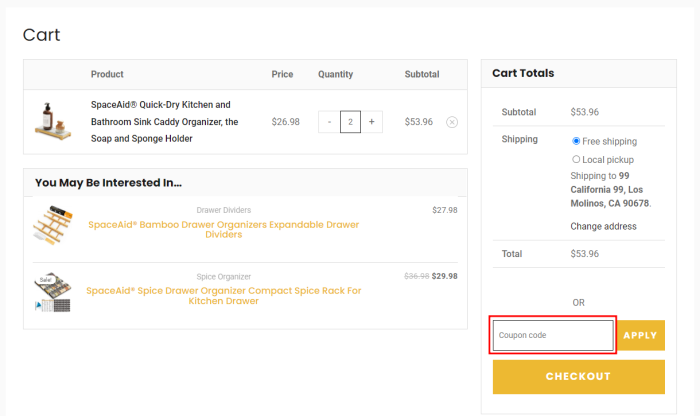
Task: Click the quantity input showing 2
Action: tap(350, 122)
